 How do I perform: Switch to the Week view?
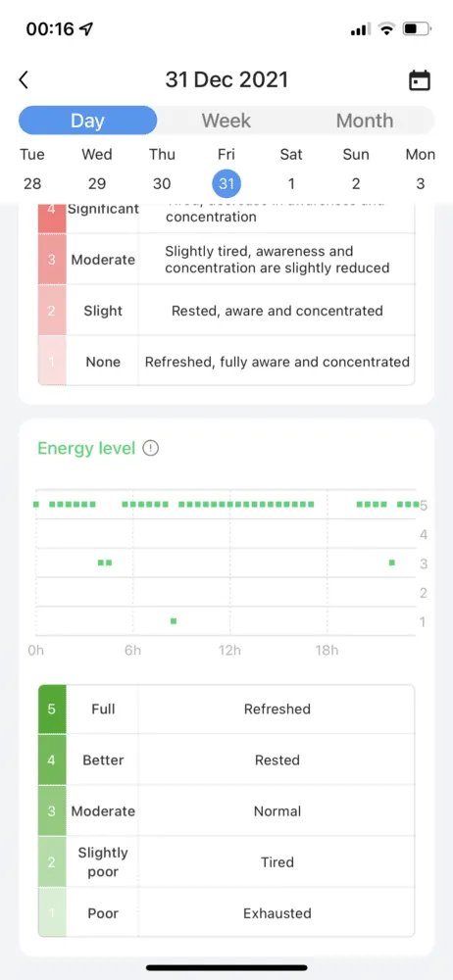point(226,121)
